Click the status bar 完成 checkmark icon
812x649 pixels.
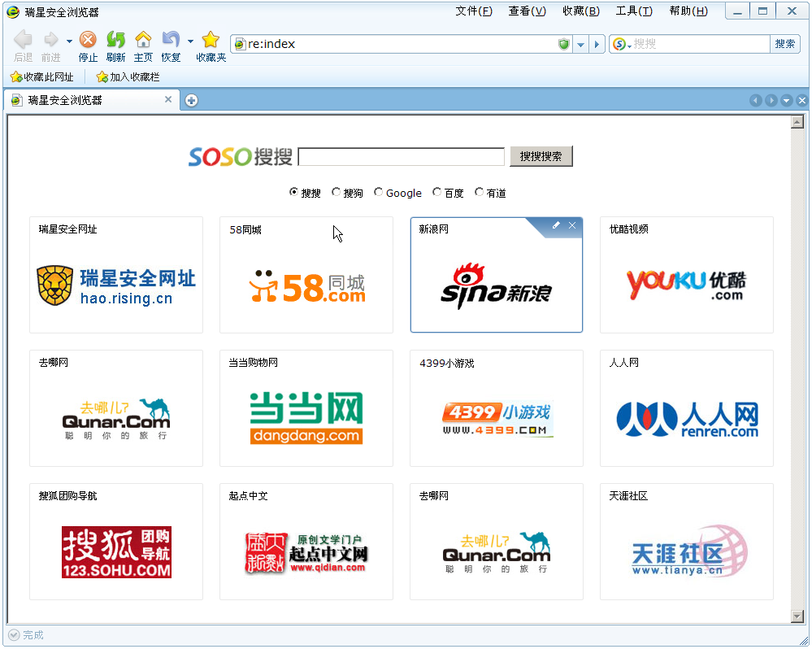[x=14, y=635]
